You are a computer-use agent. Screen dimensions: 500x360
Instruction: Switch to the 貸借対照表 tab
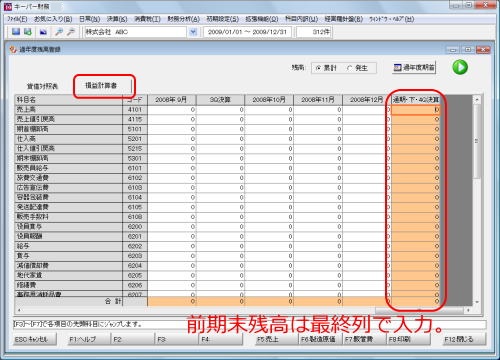click(x=42, y=86)
